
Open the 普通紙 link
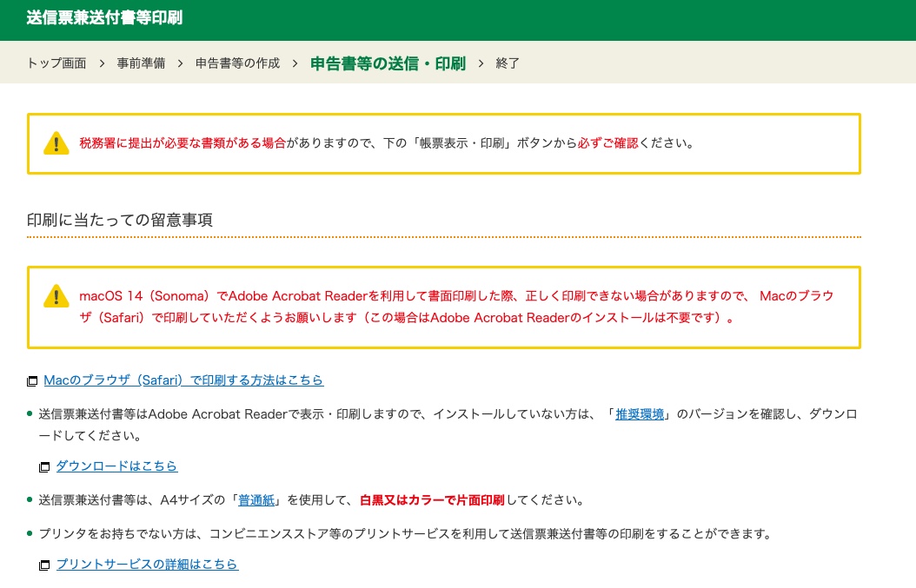click(x=256, y=499)
